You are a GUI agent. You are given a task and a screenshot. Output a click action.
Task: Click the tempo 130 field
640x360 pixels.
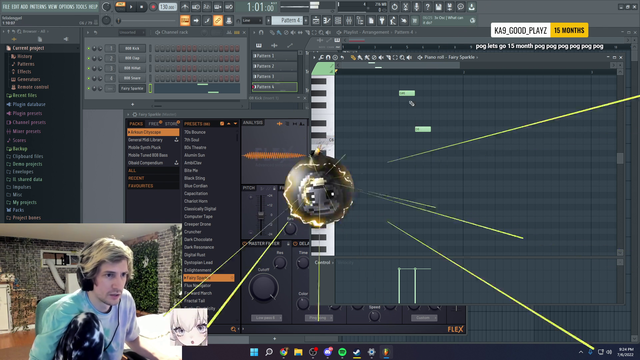167,7
